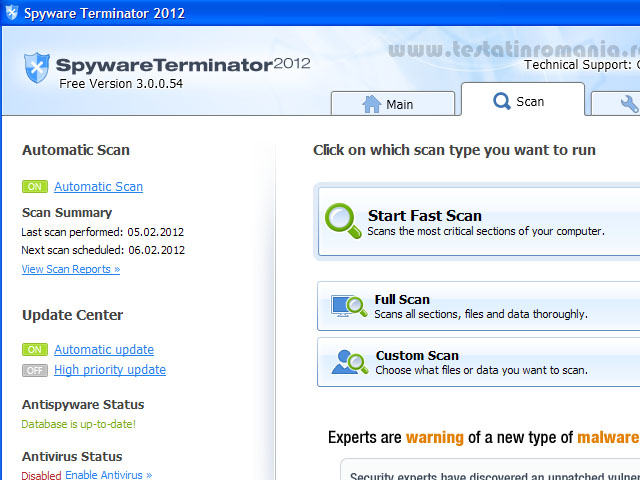Click the 'Antispyware Status' heading
The width and height of the screenshot is (640, 480).
coord(83,404)
